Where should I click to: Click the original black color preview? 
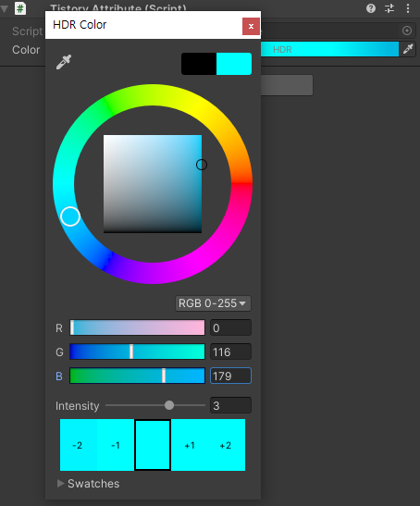[199, 64]
